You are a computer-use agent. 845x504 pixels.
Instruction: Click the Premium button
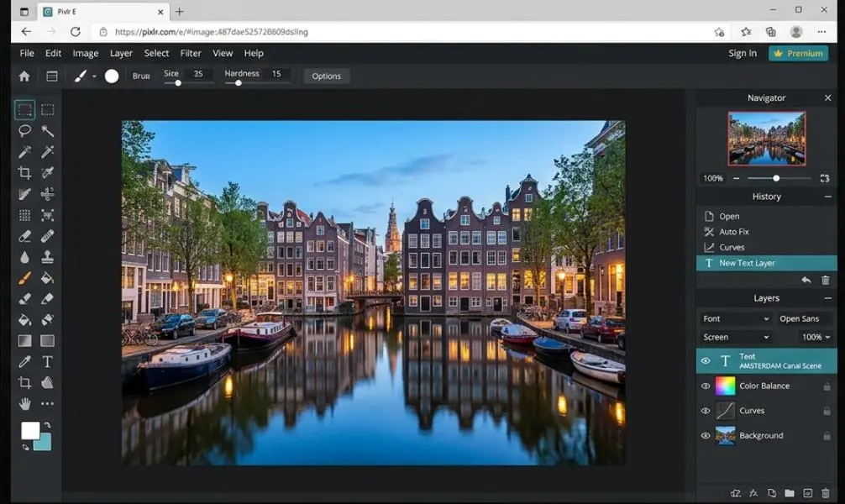798,53
